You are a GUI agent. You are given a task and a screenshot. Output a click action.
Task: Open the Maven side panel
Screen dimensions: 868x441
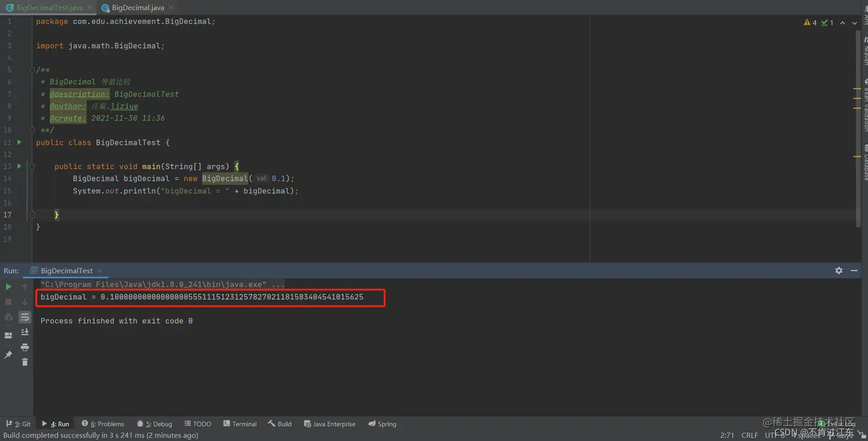(865, 50)
